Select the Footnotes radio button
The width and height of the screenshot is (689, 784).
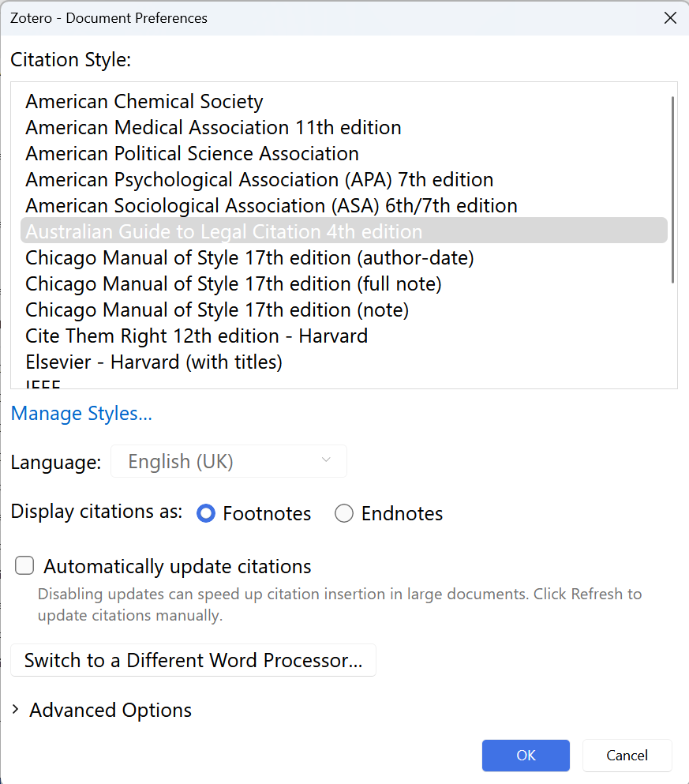pyautogui.click(x=206, y=513)
